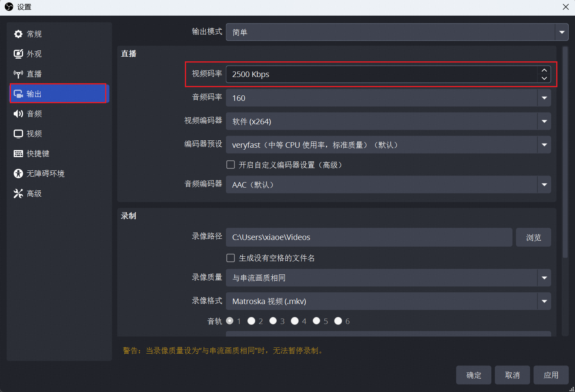Click the 音频 speaker icon
Viewport: 575px width, 392px height.
tap(18, 114)
